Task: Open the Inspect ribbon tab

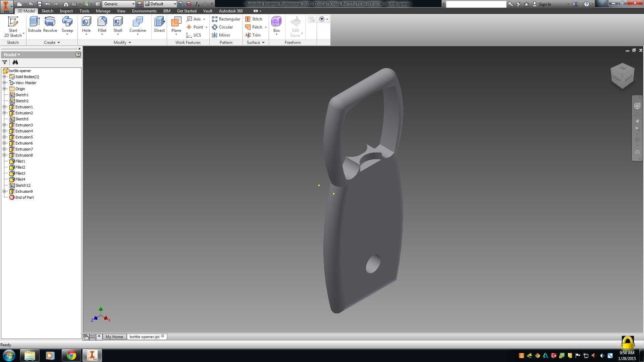Action: point(66,11)
